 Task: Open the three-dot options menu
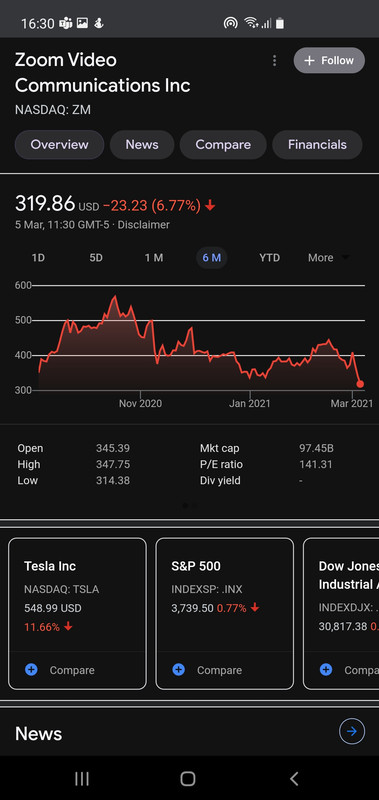point(274,61)
